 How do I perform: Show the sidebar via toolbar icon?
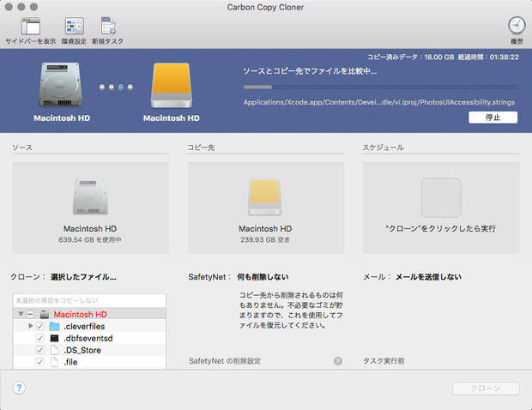[31, 27]
